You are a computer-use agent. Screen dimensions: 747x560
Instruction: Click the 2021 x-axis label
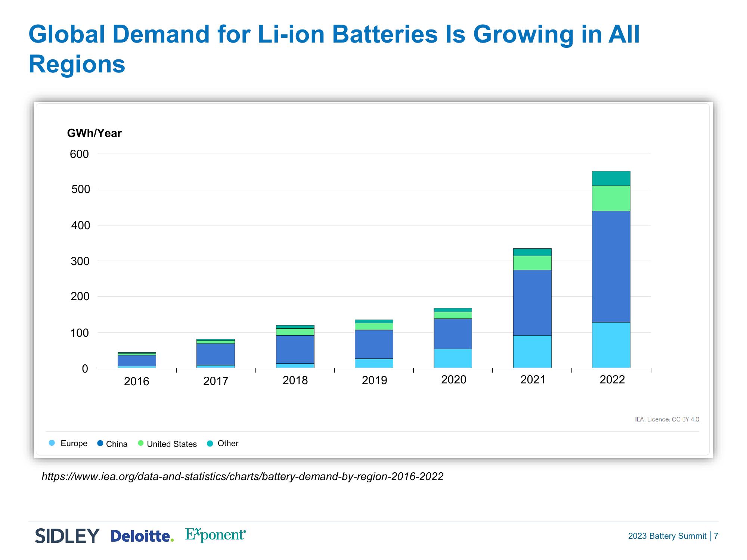[533, 380]
